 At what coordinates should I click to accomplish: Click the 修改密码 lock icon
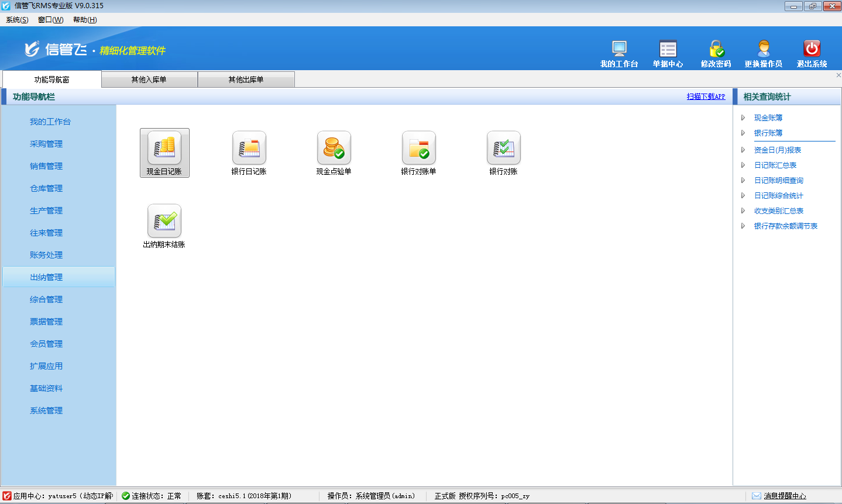pyautogui.click(x=716, y=49)
